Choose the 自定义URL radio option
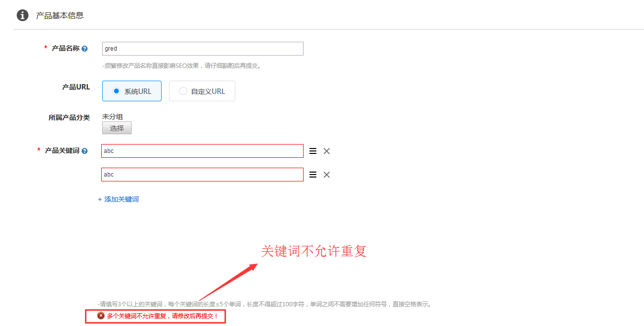 [x=183, y=91]
